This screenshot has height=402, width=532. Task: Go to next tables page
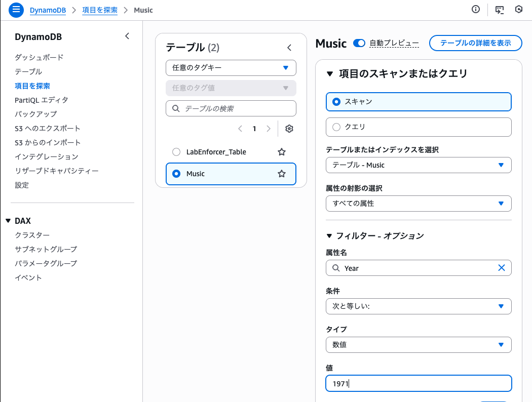[269, 129]
